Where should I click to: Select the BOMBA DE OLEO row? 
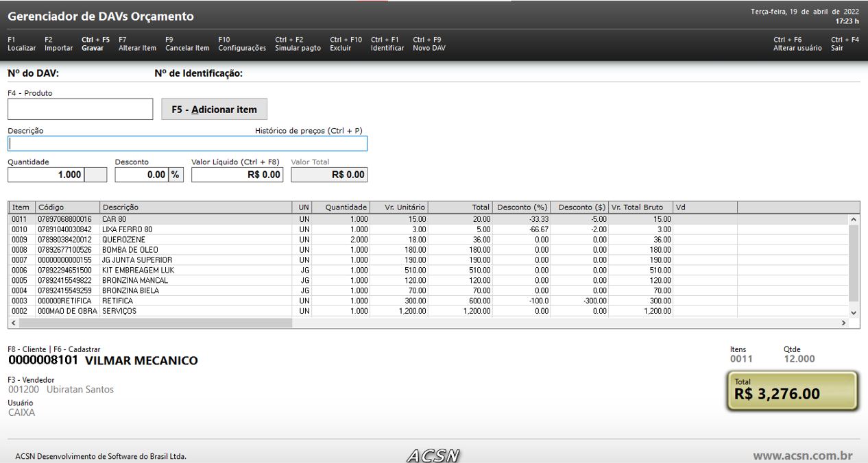(130, 250)
